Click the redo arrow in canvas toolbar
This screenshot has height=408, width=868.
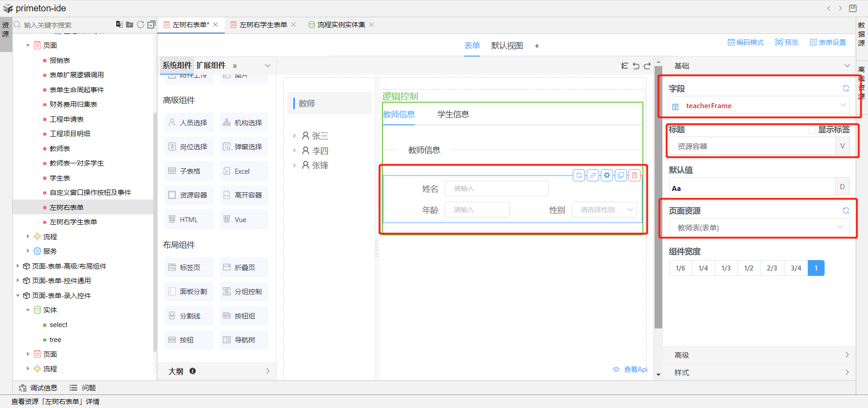[x=647, y=66]
